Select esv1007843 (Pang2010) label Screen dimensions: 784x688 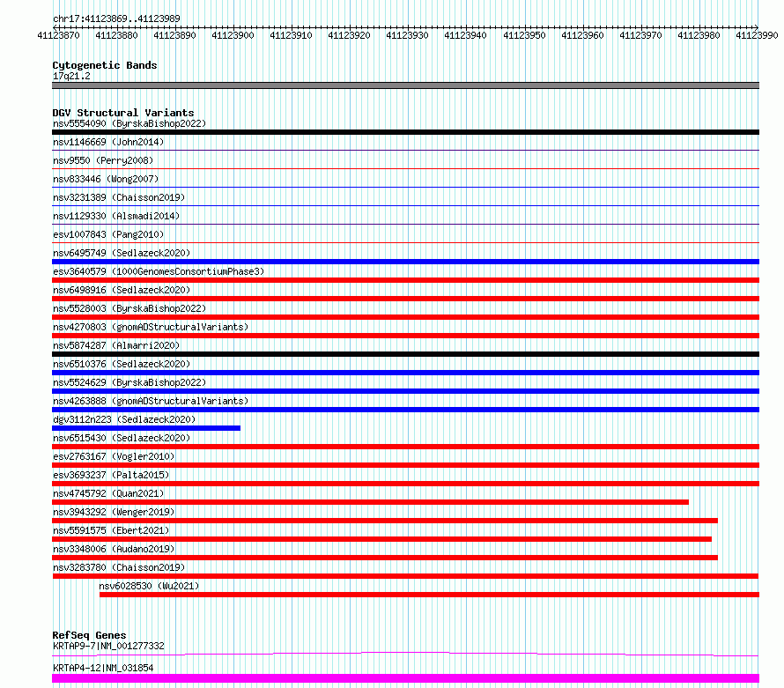(108, 234)
